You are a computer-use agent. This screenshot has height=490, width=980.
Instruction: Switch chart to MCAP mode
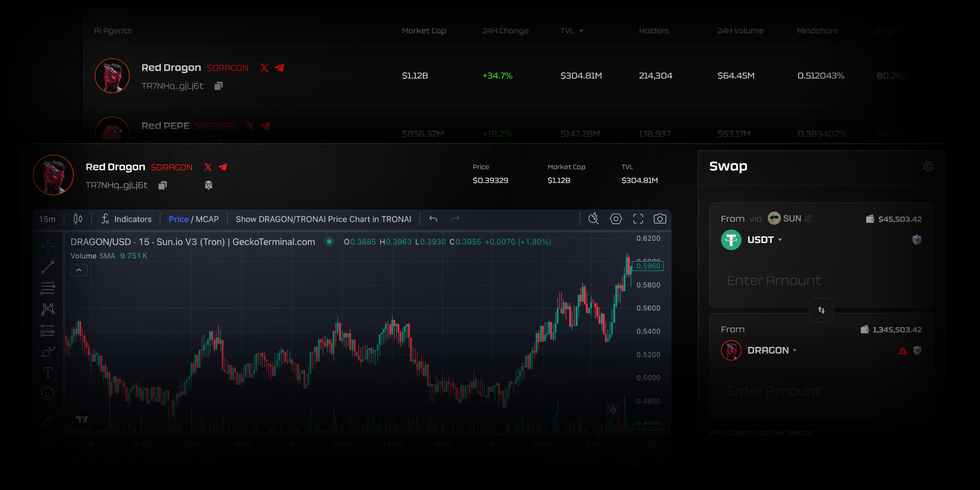tap(207, 219)
